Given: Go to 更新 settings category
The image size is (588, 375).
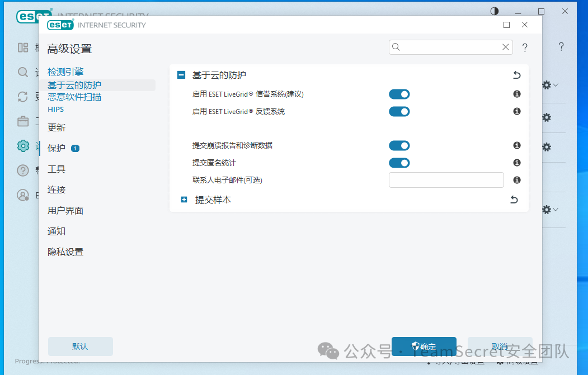Looking at the screenshot, I should (x=57, y=128).
